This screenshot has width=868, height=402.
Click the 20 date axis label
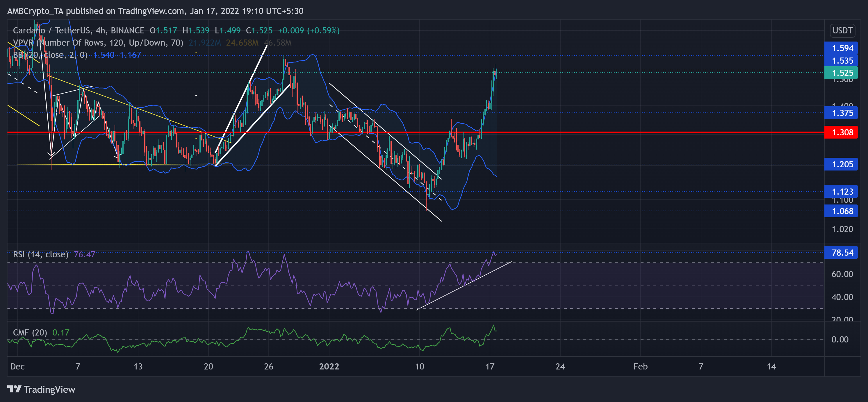tap(208, 366)
